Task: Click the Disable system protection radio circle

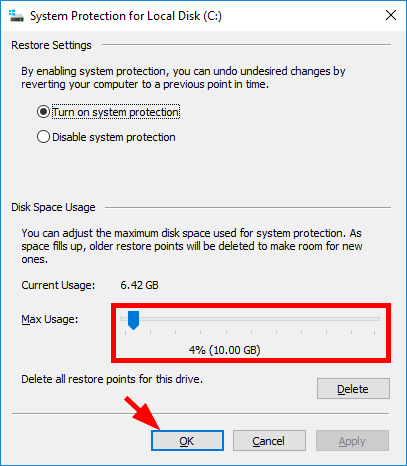Action: [x=43, y=137]
